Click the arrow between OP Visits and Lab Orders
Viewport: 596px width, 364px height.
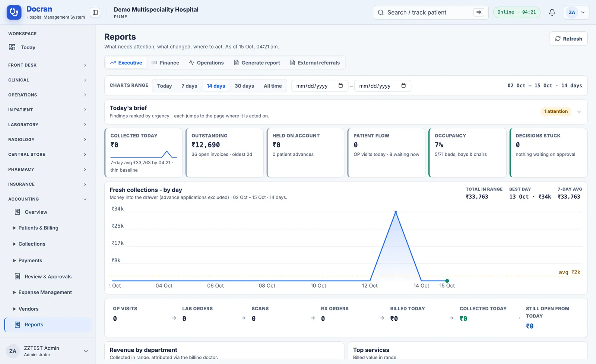174,318
